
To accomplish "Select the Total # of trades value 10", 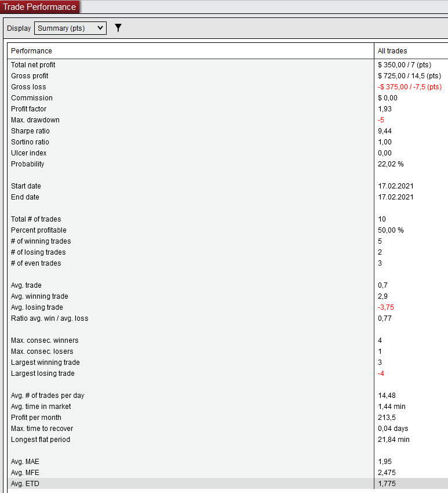I will [382, 219].
